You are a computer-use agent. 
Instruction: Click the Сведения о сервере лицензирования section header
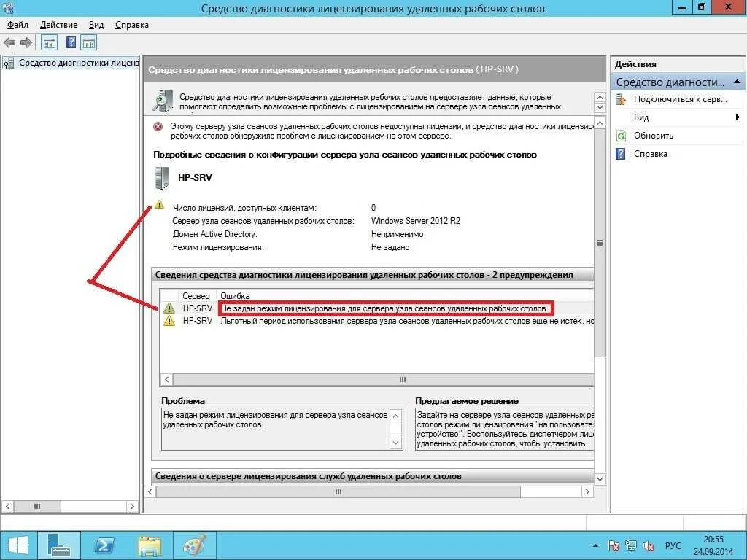click(x=373, y=476)
